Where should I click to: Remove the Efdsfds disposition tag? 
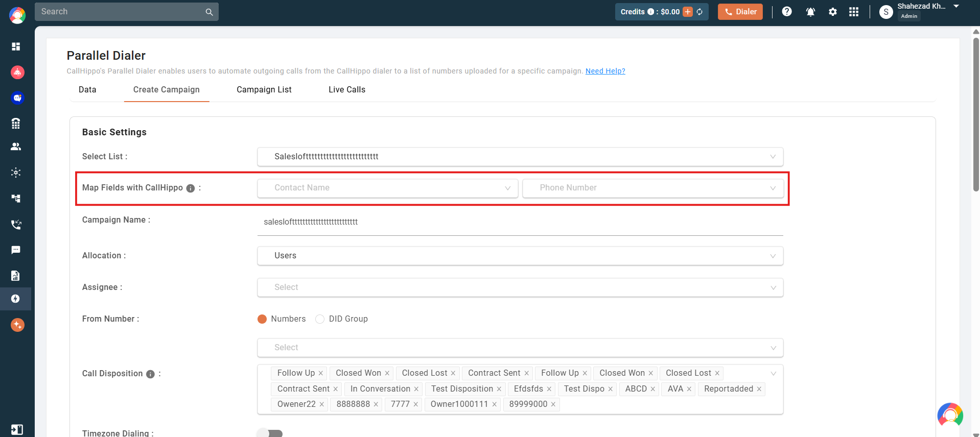549,390
